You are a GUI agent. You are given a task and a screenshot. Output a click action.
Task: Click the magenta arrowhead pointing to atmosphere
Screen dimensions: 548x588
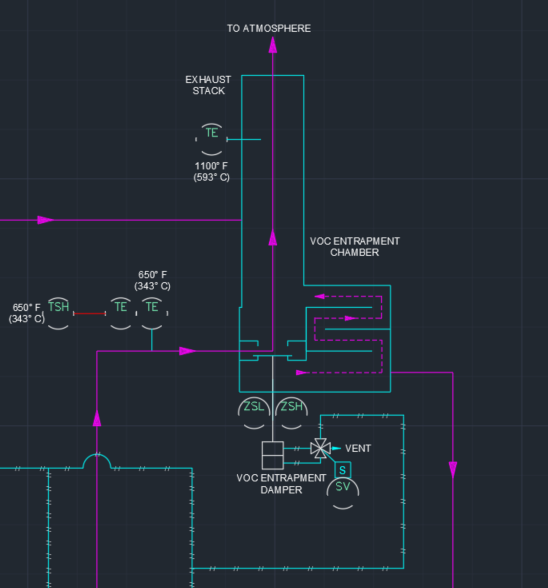(x=273, y=44)
